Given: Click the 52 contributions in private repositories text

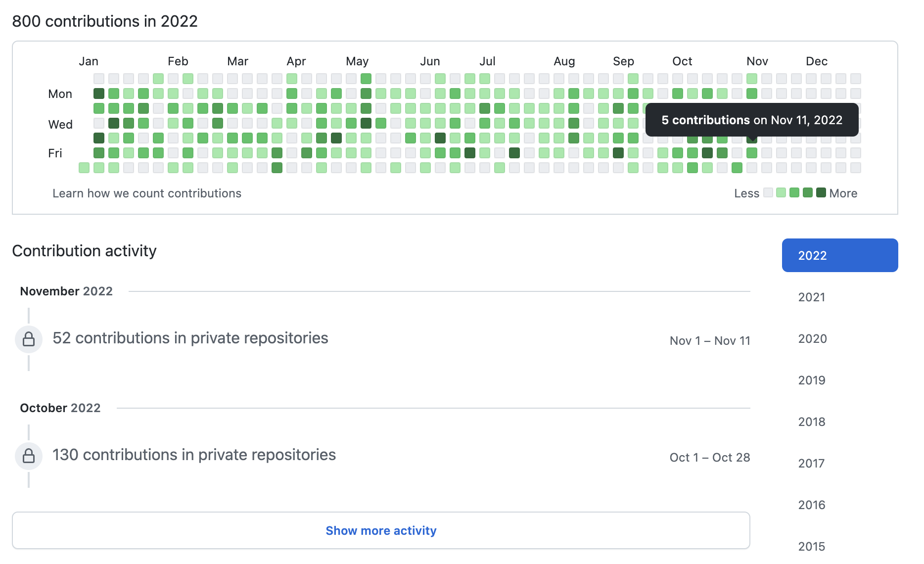Looking at the screenshot, I should coord(190,338).
